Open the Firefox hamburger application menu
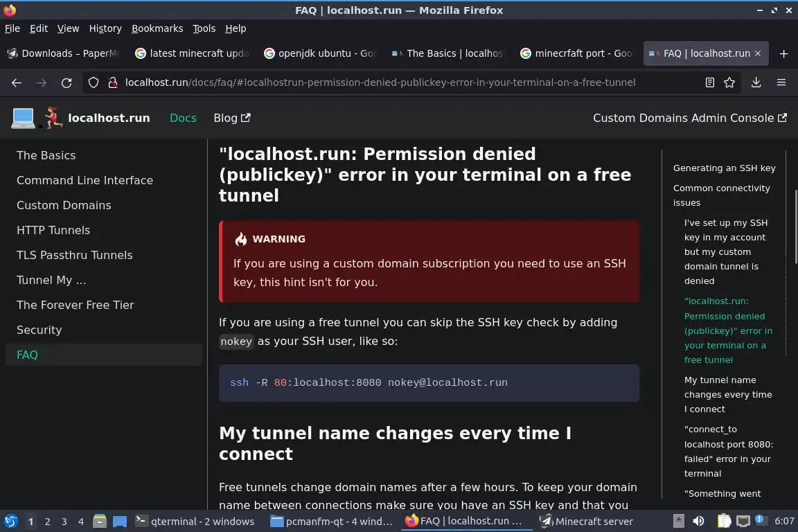The image size is (798, 532). tap(781, 82)
